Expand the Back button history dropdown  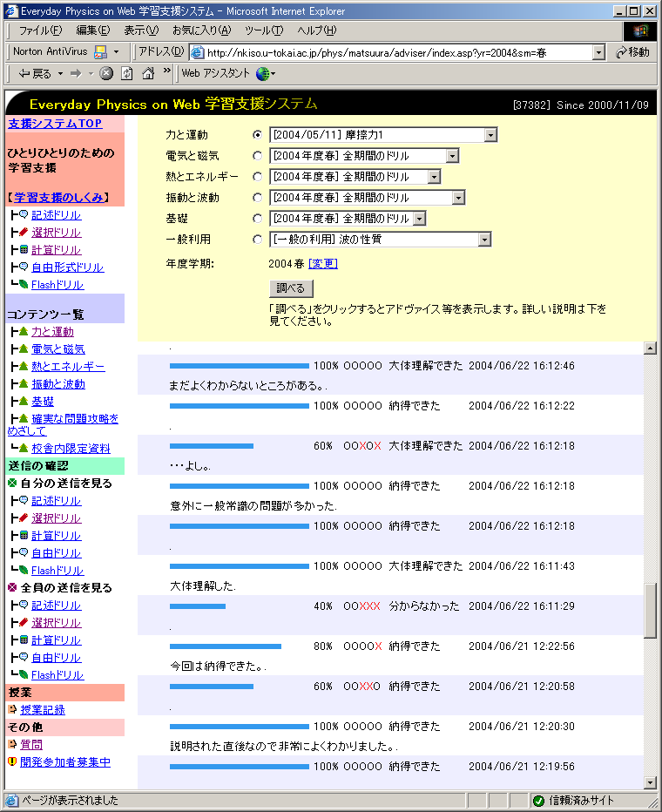pos(61,73)
